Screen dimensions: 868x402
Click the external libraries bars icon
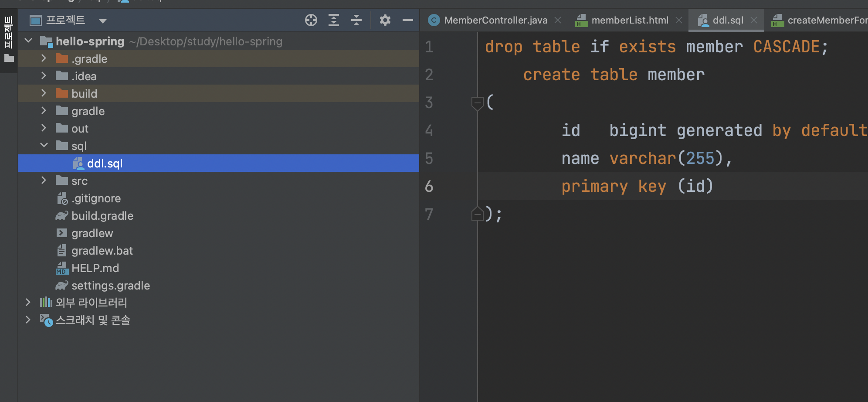pos(46,302)
